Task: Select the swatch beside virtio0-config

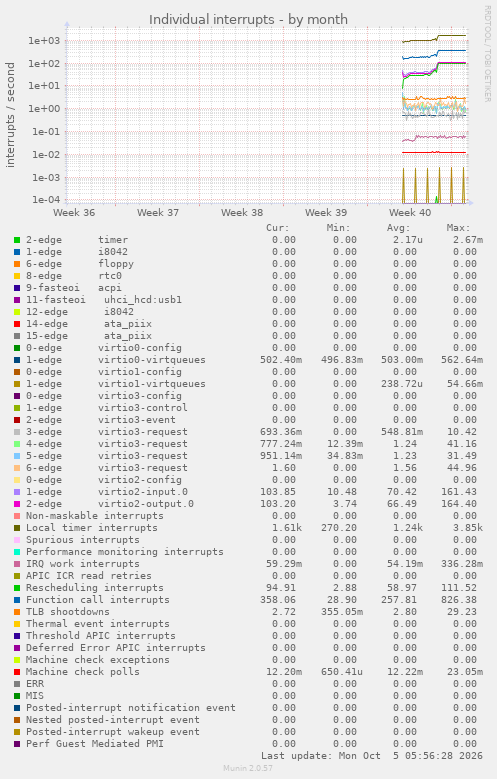Action: pos(17,348)
